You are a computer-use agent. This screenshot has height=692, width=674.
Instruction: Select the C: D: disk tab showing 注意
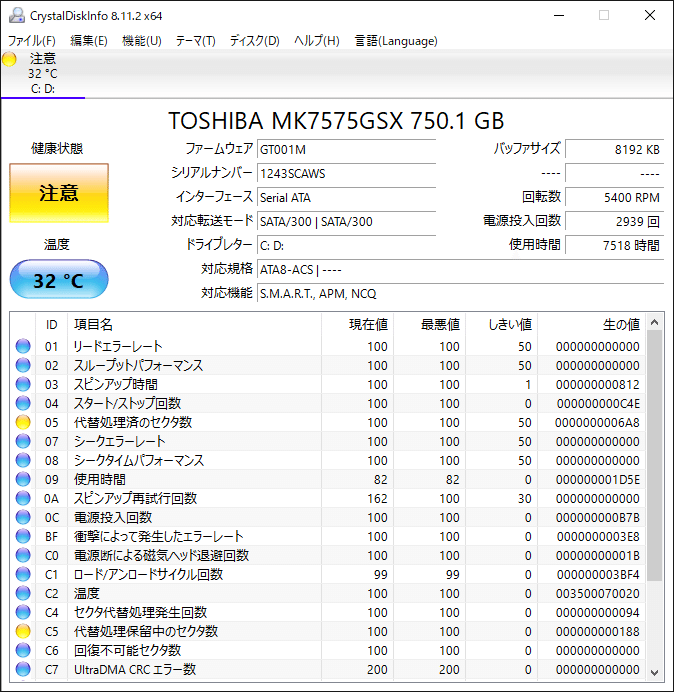point(43,74)
